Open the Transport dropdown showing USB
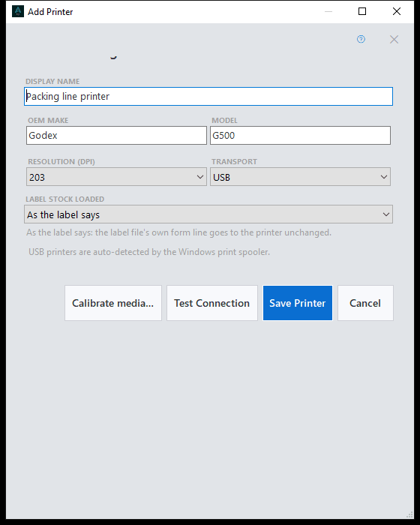Screen dimensions: 420x525 point(300,177)
